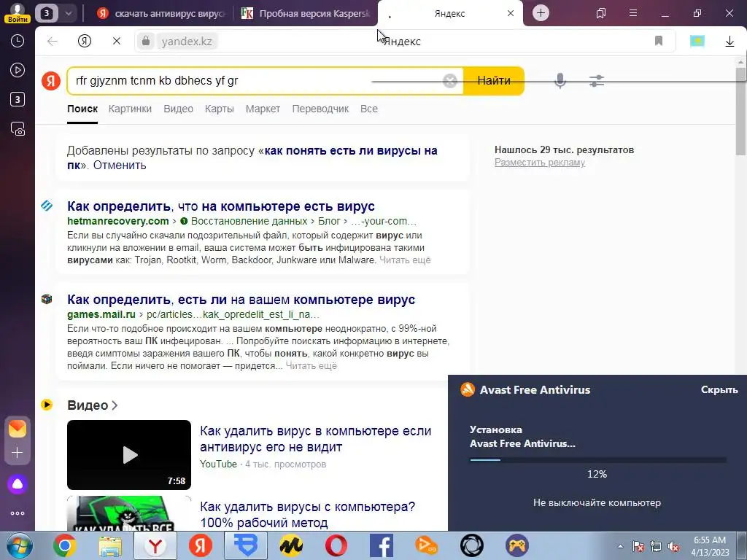Click the Разместить рекламу link
Viewport: 747px width, 560px height.
tap(540, 163)
